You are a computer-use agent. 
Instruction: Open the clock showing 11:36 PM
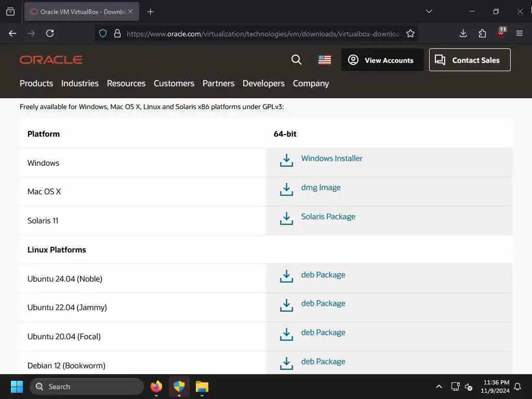pyautogui.click(x=495, y=387)
